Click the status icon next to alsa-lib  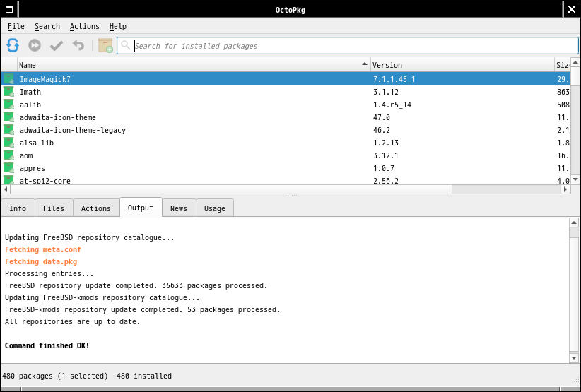9,143
